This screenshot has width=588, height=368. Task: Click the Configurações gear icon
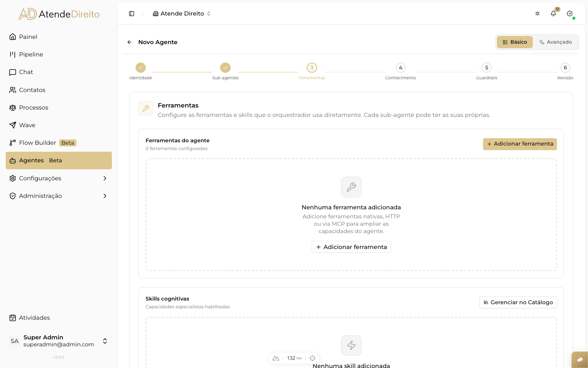(13, 178)
